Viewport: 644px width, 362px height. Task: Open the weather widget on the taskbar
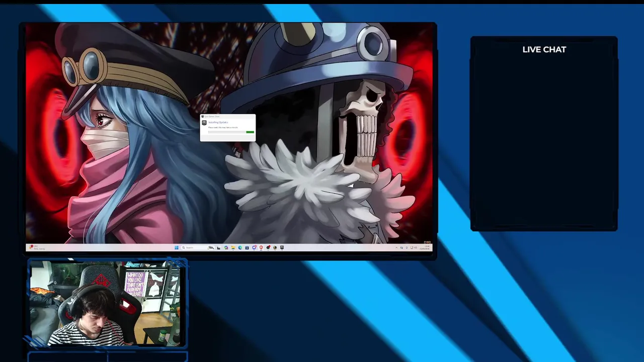tap(37, 247)
